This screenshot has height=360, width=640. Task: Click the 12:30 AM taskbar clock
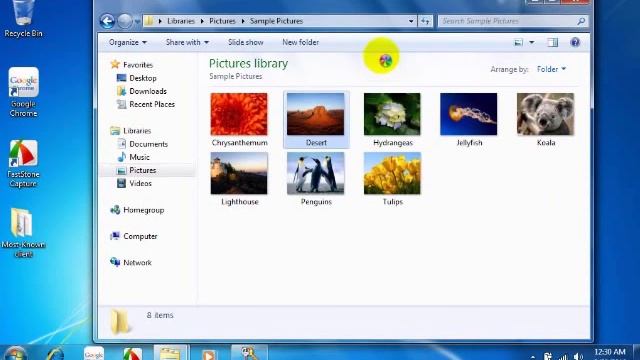pyautogui.click(x=610, y=352)
